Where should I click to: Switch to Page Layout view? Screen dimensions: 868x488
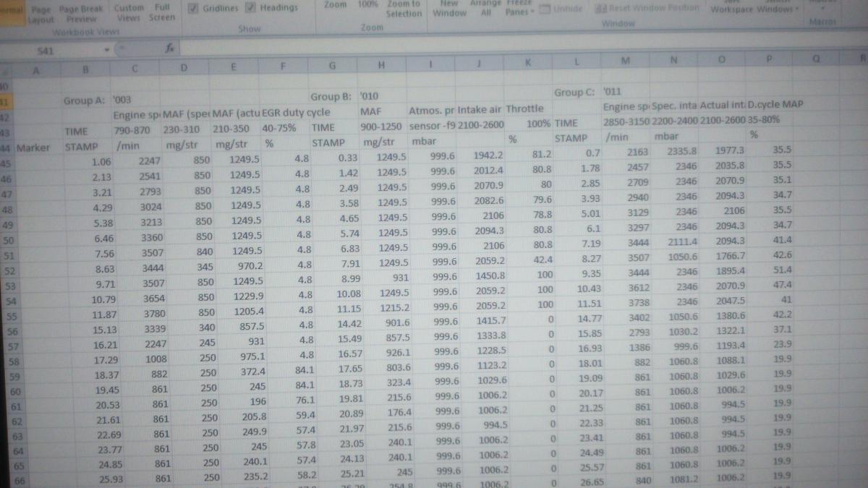[41, 12]
